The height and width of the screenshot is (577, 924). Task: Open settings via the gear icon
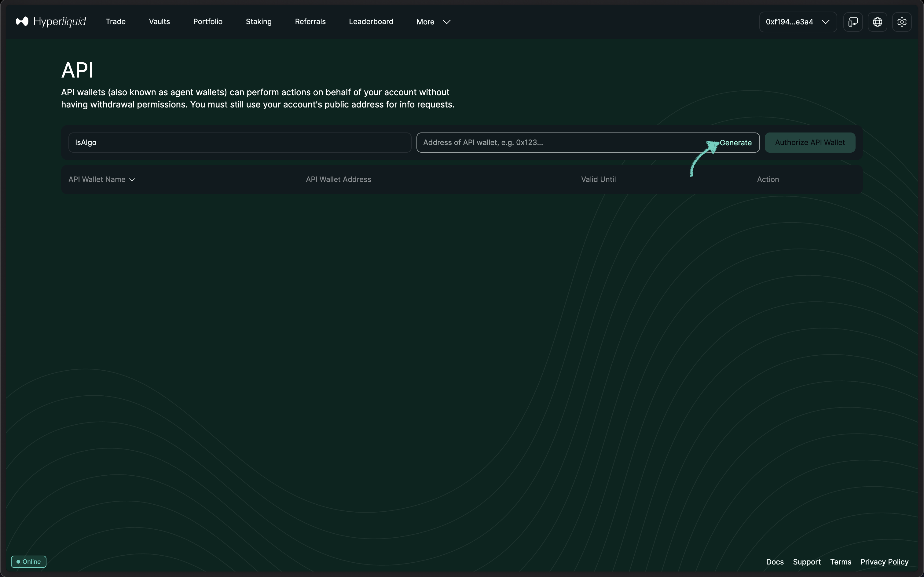tap(902, 22)
